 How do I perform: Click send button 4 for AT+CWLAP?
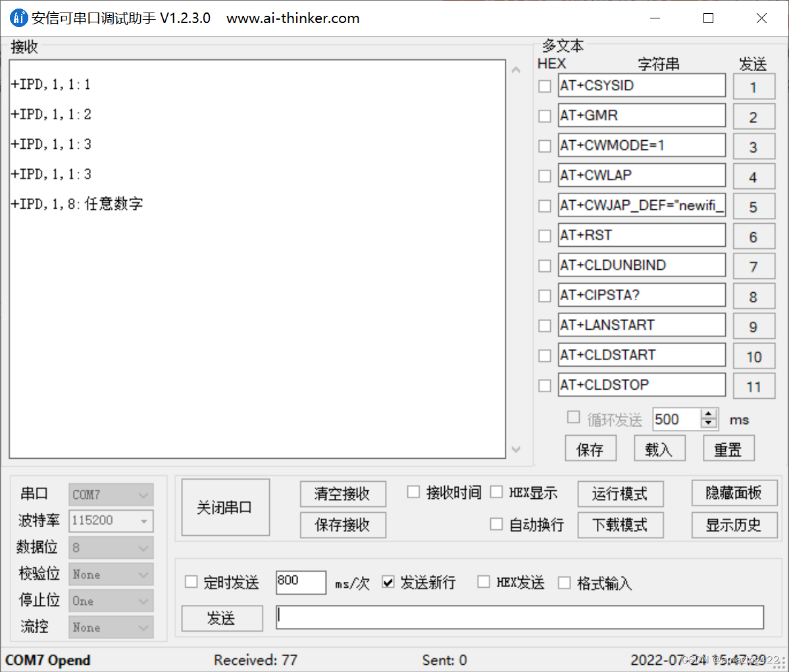pos(753,176)
